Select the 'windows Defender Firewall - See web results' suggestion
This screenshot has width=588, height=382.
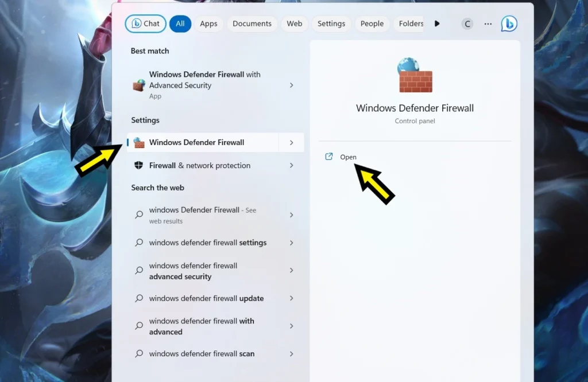[x=215, y=215]
